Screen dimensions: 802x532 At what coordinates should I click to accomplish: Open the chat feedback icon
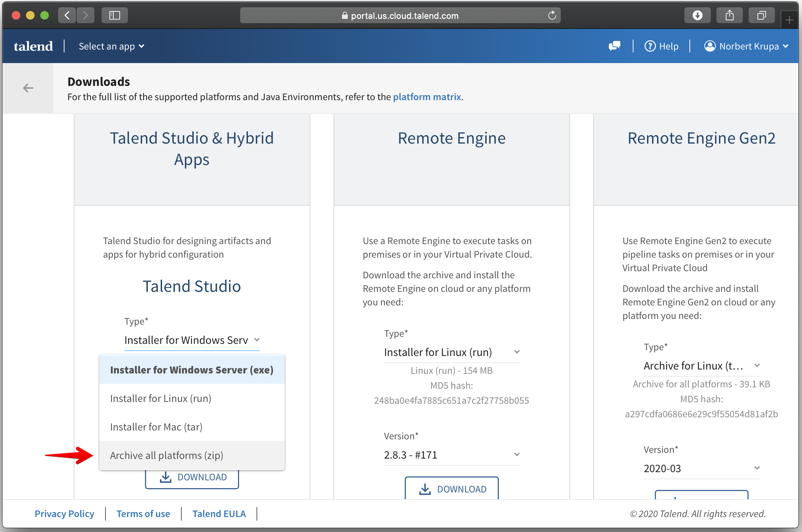pyautogui.click(x=615, y=46)
